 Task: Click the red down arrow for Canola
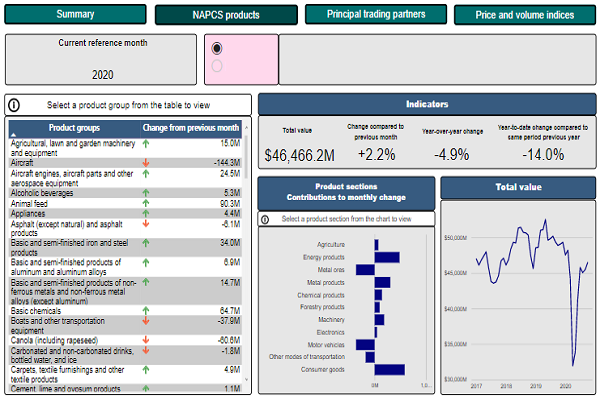147,340
